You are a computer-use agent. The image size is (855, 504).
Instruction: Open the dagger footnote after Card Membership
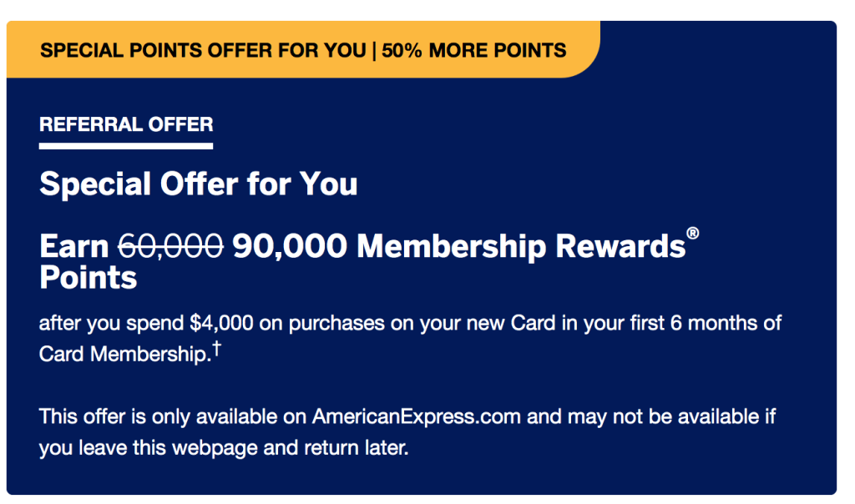216,348
